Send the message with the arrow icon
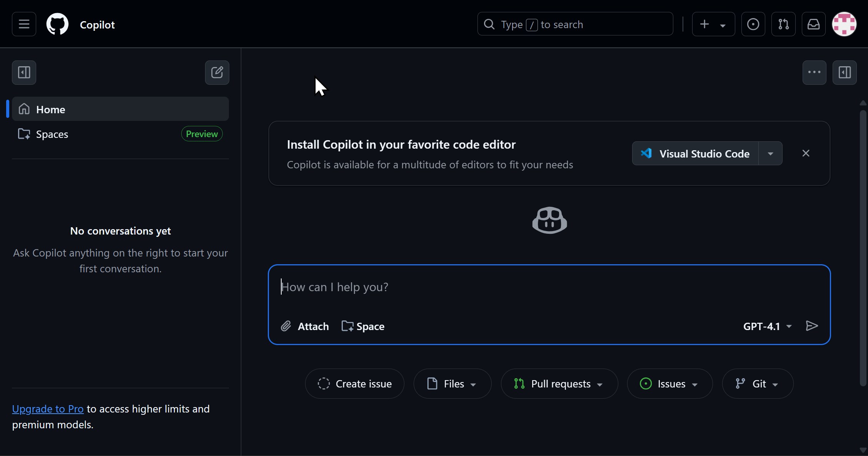This screenshot has height=456, width=868. 811,326
